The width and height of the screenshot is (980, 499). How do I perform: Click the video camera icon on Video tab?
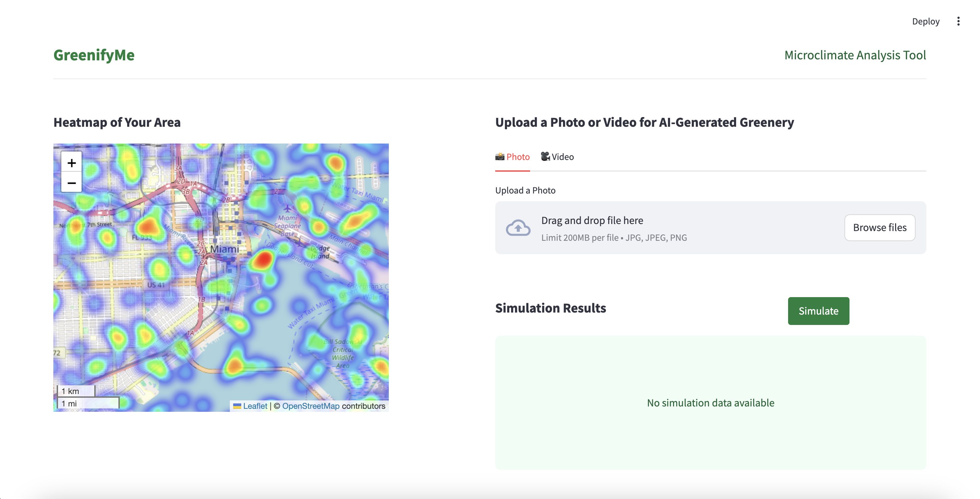[545, 157]
